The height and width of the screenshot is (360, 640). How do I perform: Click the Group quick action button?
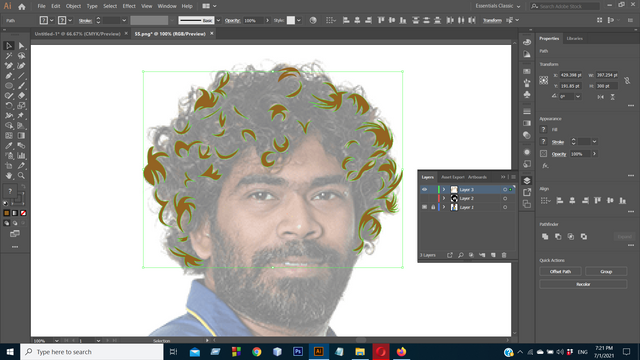(606, 271)
